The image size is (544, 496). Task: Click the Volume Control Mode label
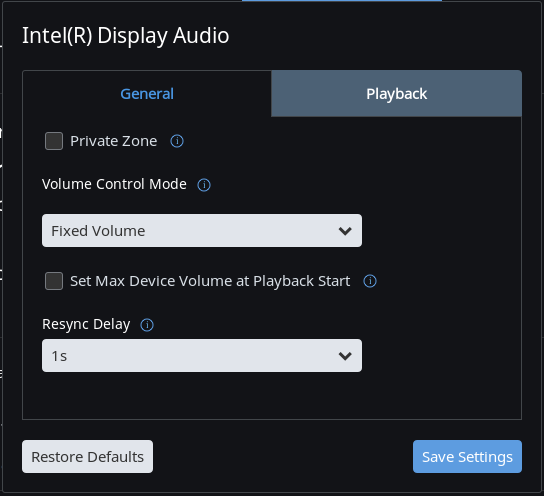click(114, 184)
